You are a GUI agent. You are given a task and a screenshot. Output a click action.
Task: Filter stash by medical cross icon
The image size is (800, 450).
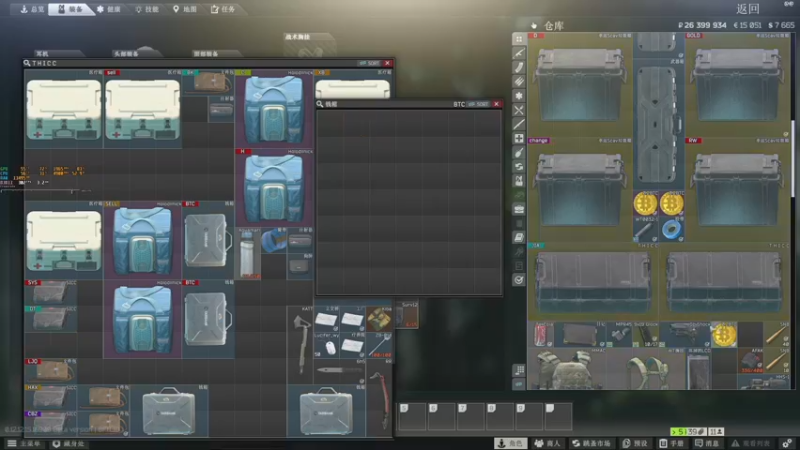tap(519, 139)
